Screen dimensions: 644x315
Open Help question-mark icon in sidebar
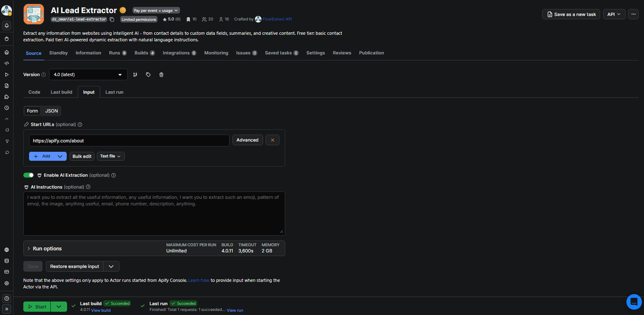pos(7,299)
